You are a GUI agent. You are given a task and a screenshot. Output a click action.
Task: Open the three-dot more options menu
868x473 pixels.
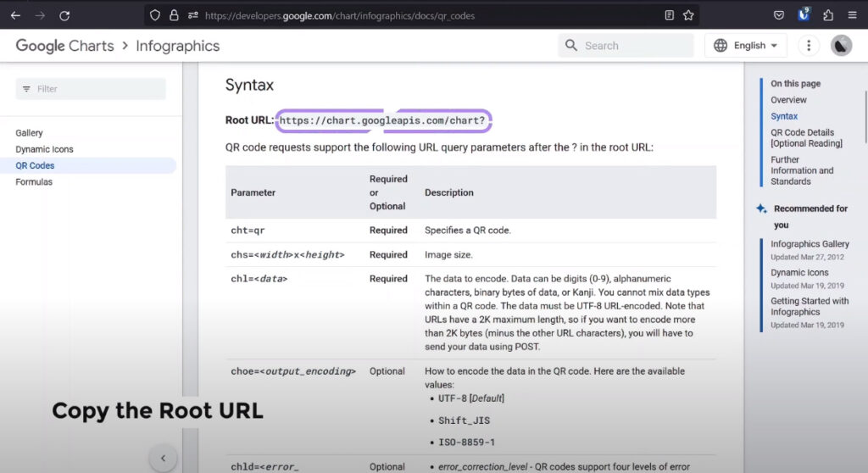tap(809, 46)
